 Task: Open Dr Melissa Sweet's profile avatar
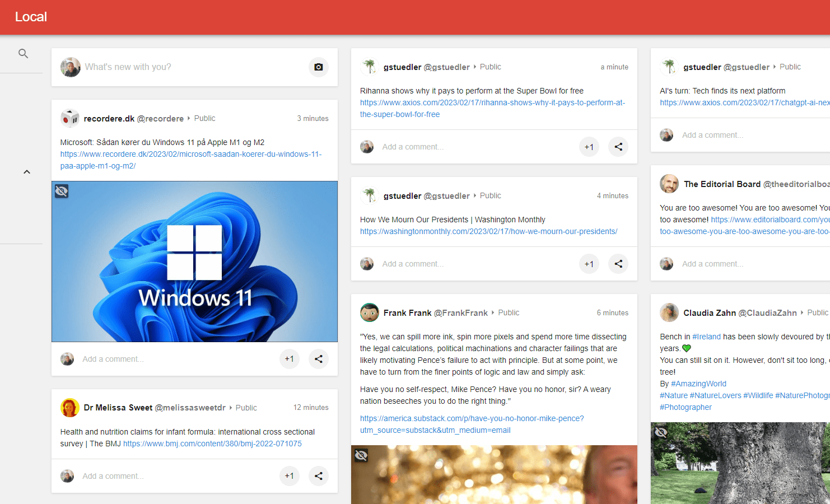point(70,408)
